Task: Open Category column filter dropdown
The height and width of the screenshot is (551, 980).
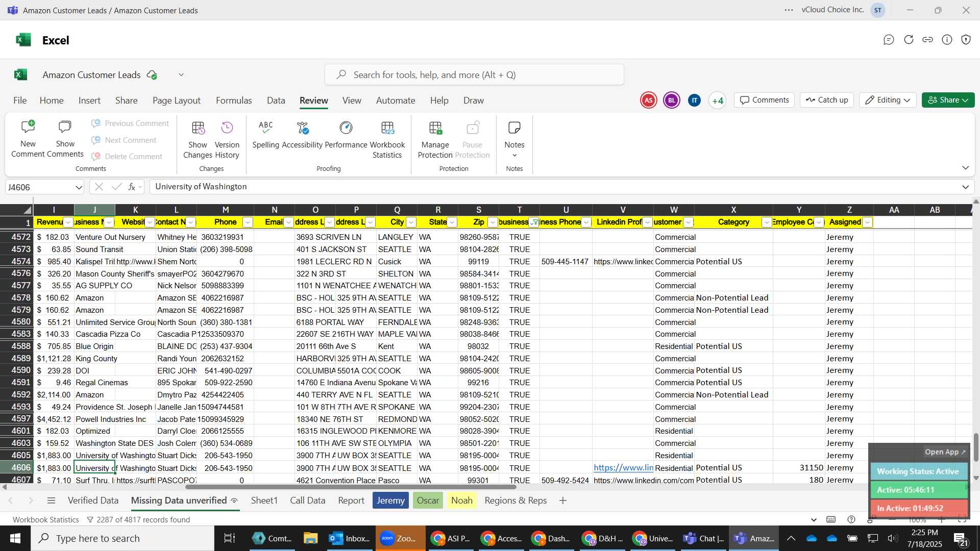Action: click(767, 222)
